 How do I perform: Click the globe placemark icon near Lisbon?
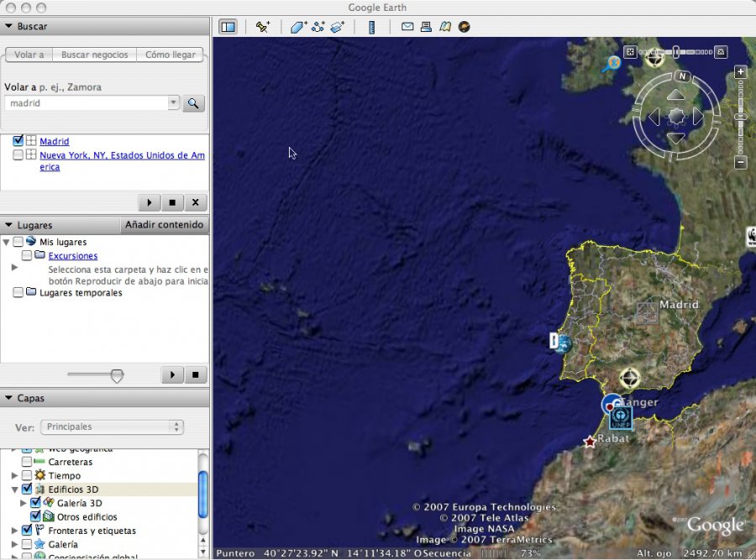click(x=562, y=343)
